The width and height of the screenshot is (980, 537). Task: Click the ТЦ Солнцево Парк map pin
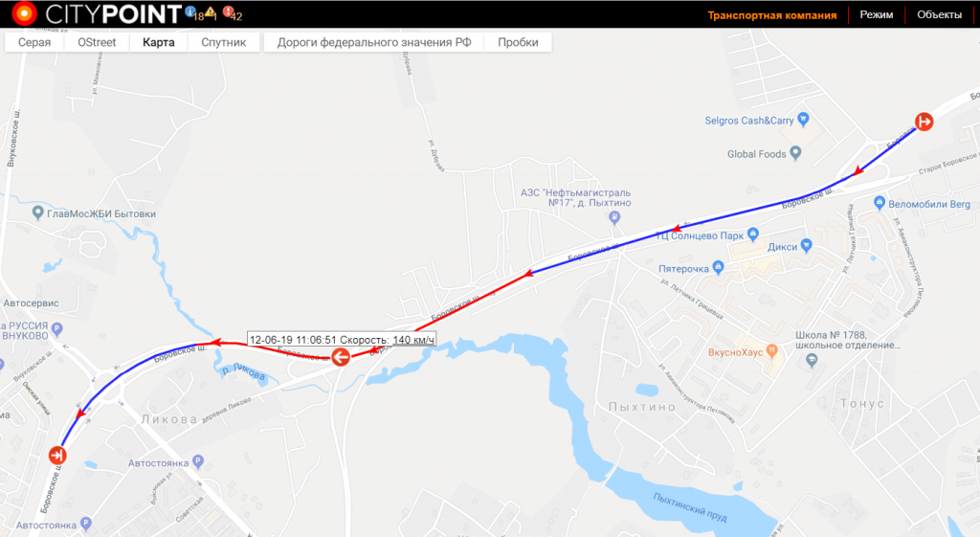(752, 234)
